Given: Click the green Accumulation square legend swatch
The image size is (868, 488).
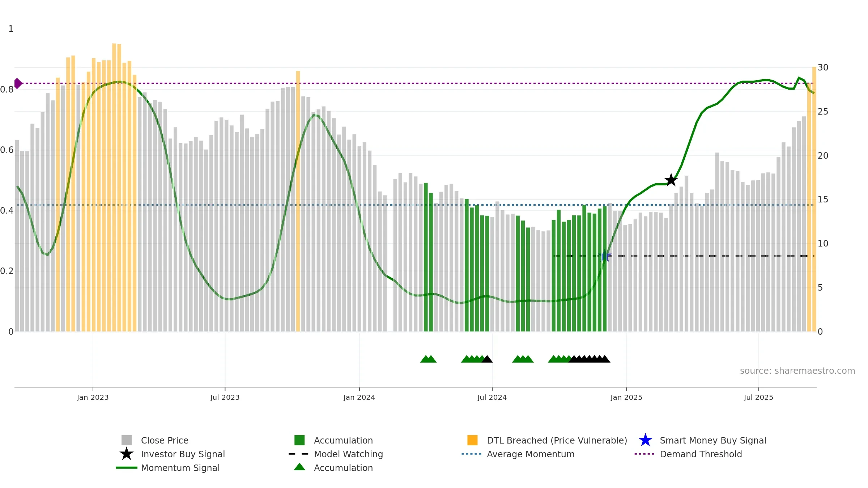Looking at the screenshot, I should [299, 440].
